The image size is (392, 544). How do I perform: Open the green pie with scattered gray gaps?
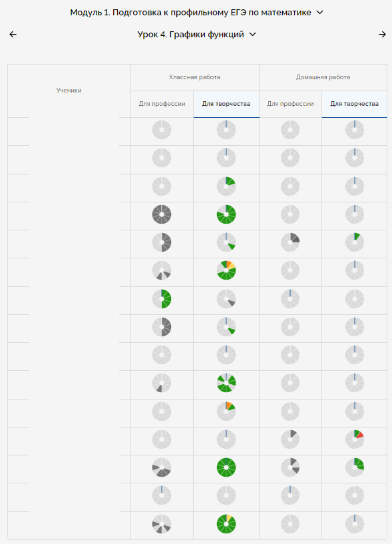pos(226,383)
